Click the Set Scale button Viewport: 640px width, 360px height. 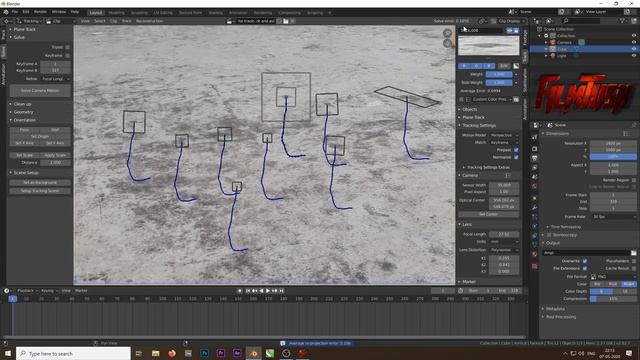click(x=24, y=156)
